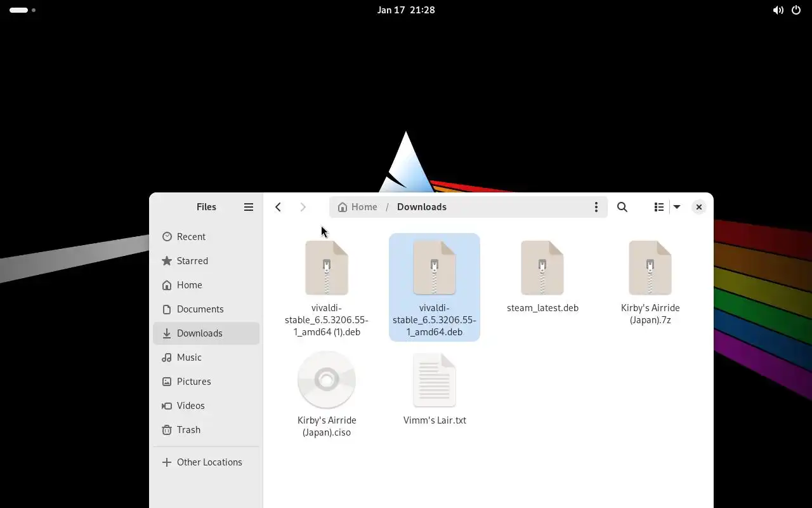Click the Documents icon in sidebar
The height and width of the screenshot is (508, 812).
point(167,309)
